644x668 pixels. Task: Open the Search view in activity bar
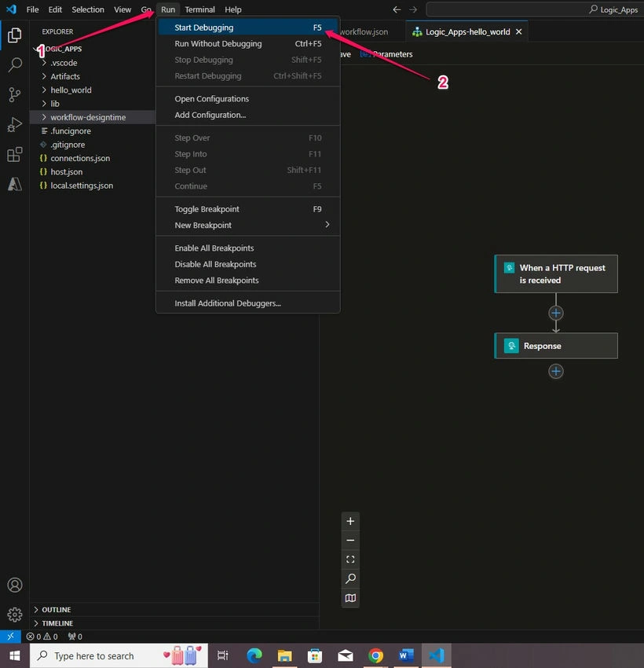[x=14, y=64]
